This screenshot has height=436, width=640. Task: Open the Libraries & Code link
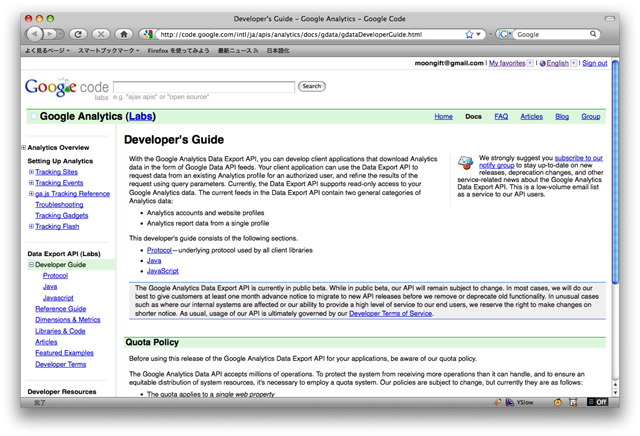[x=60, y=331]
